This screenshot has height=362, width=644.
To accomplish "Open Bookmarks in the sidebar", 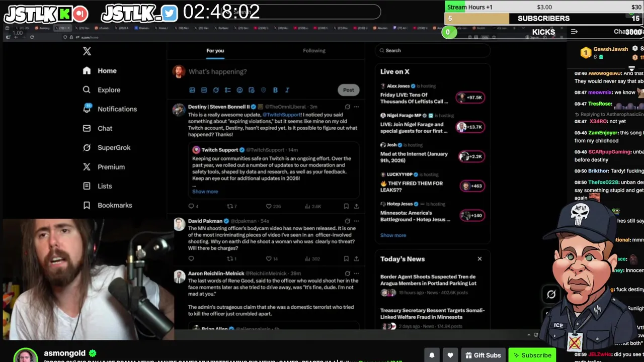I will [x=108, y=205].
